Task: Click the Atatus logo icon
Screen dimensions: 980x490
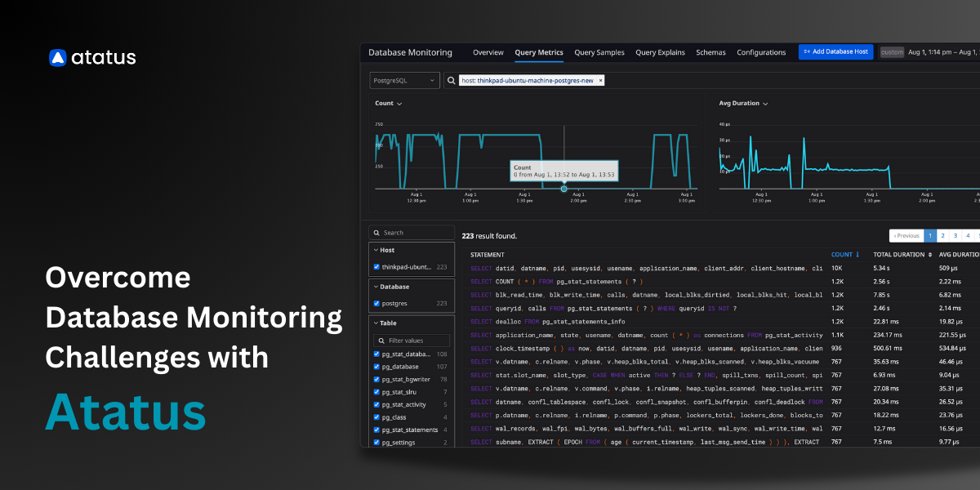Action: [x=56, y=57]
